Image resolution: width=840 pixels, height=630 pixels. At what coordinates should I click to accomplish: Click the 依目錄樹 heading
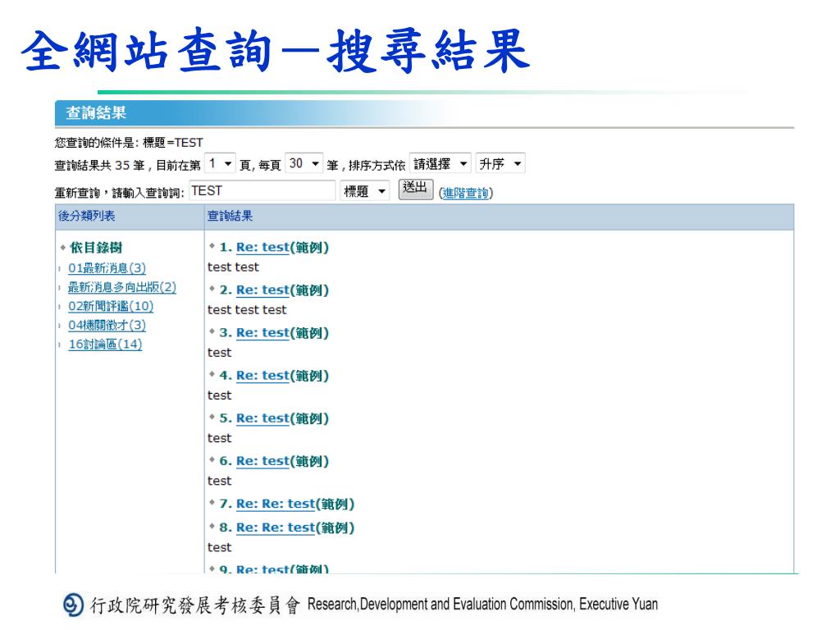pos(96,248)
